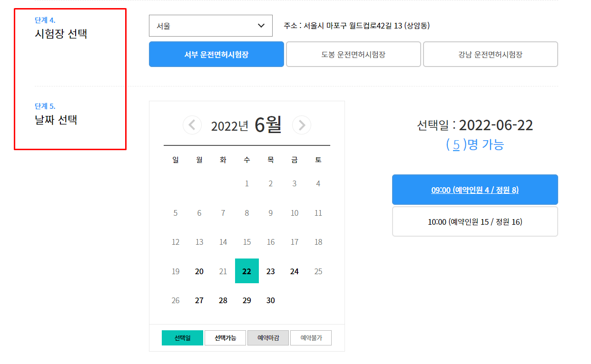Click the next month arrow on calendar
Screen dimensions: 591x364
tap(302, 125)
